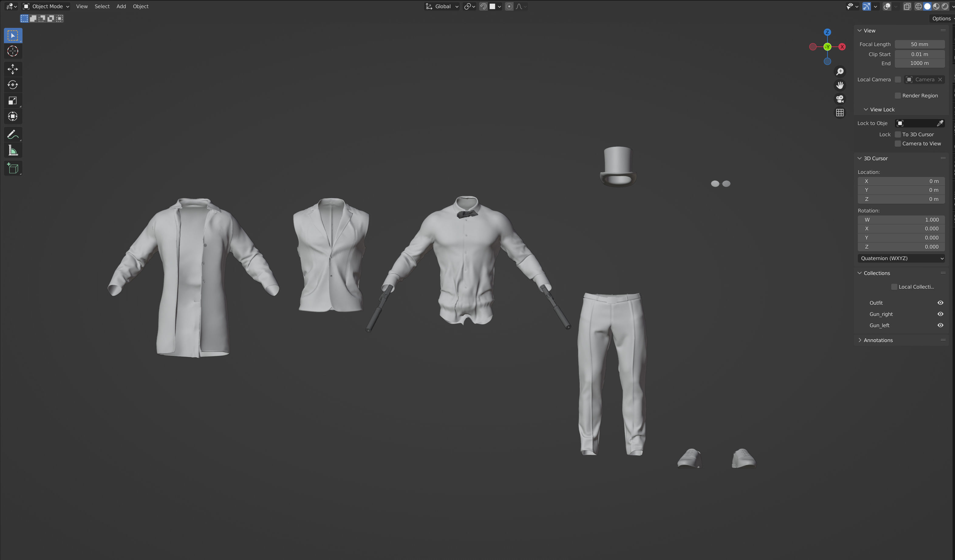Image resolution: width=955 pixels, height=560 pixels.
Task: Click the 3D Cursor tool
Action: pyautogui.click(x=12, y=51)
